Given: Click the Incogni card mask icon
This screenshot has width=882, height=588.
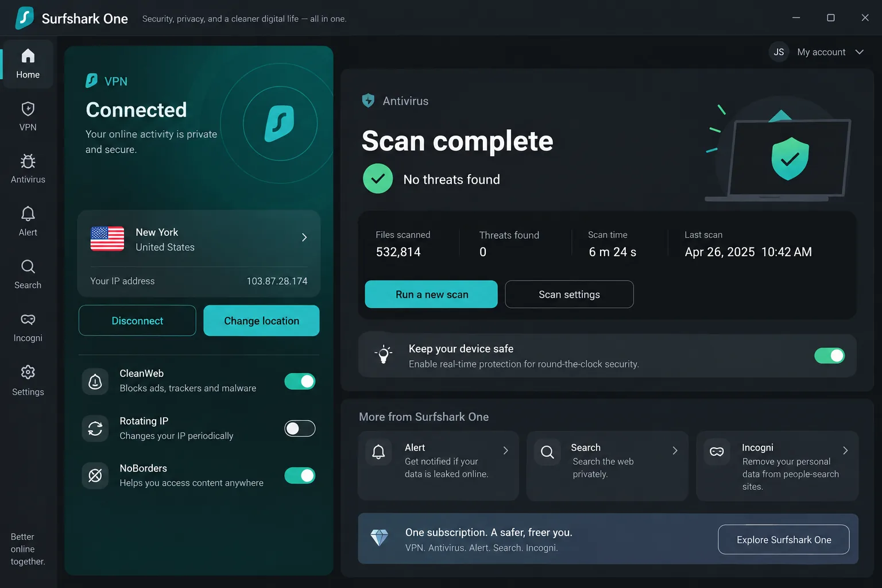Looking at the screenshot, I should coord(717,452).
